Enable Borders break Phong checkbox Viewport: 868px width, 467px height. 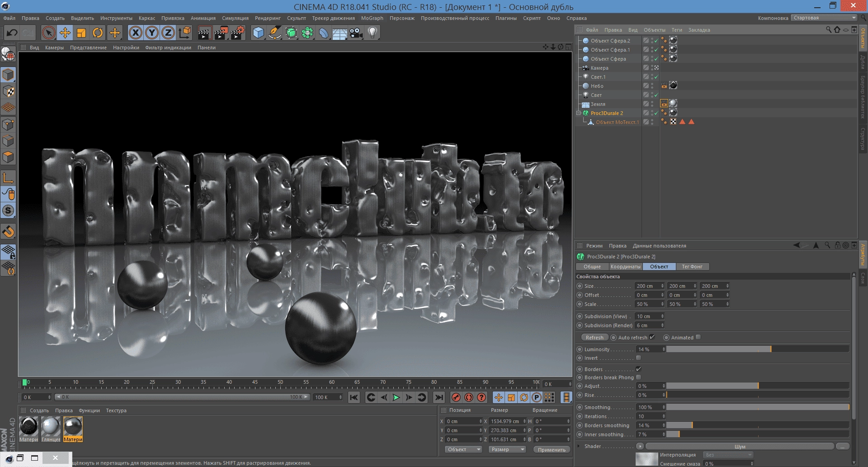click(638, 377)
